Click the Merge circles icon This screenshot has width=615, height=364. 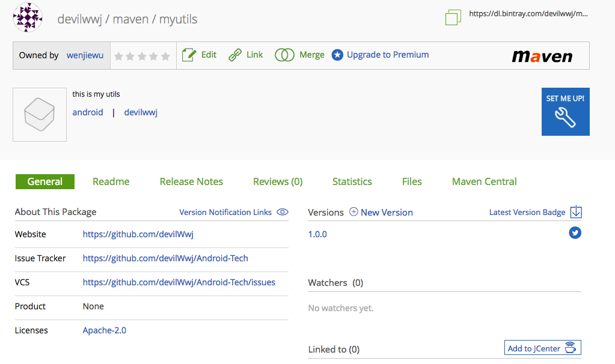284,55
